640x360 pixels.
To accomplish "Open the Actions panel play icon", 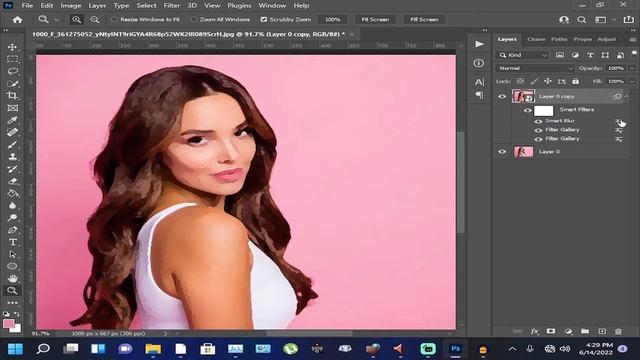I will tap(479, 44).
